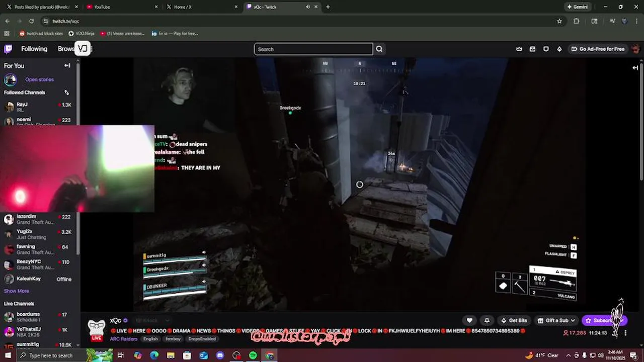Switch to the YouTube tab
The width and height of the screenshot is (644, 362).
(x=121, y=7)
